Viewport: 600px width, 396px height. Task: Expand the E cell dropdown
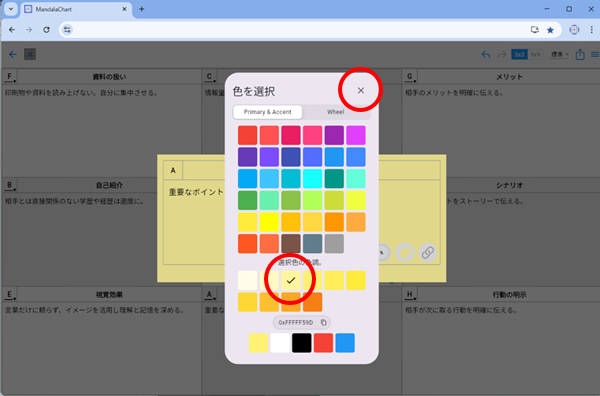pos(10,295)
